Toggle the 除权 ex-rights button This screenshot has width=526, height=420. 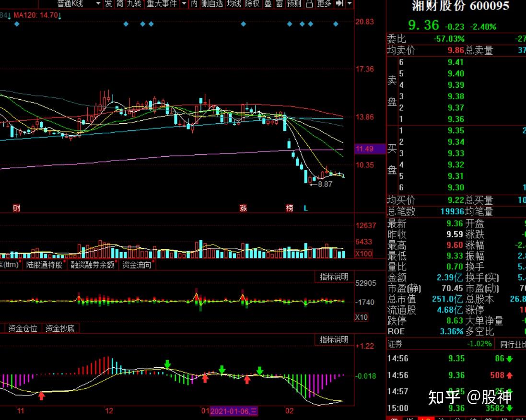(x=253, y=4)
